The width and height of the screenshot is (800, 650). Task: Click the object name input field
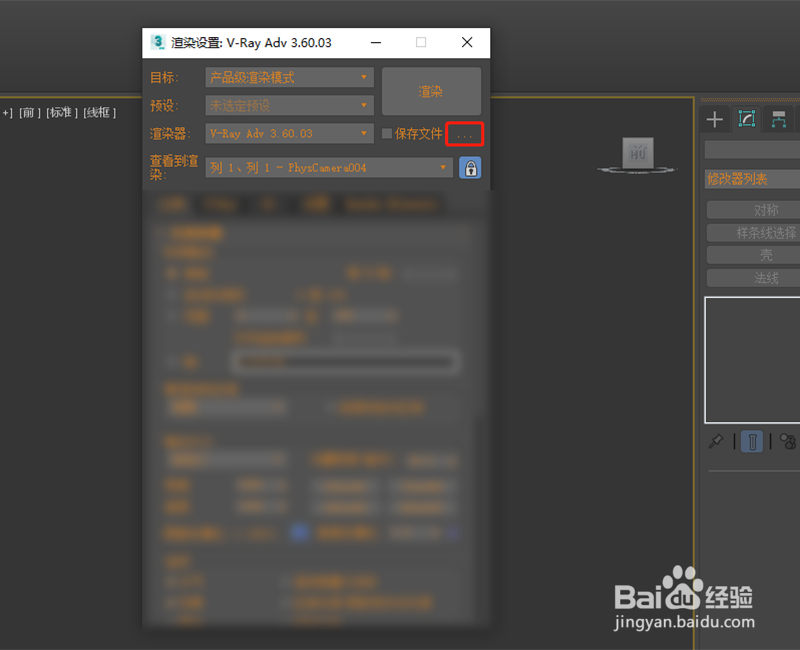pos(753,150)
